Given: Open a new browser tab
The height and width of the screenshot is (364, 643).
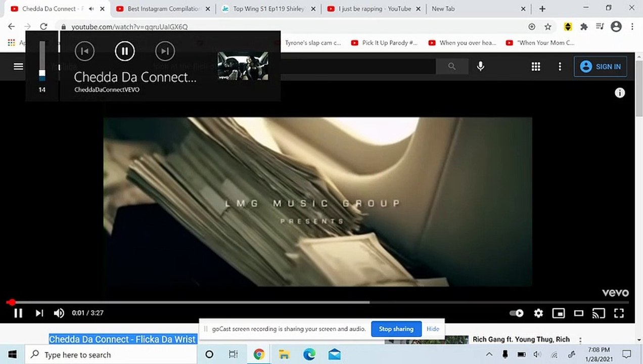Looking at the screenshot, I should 542,9.
